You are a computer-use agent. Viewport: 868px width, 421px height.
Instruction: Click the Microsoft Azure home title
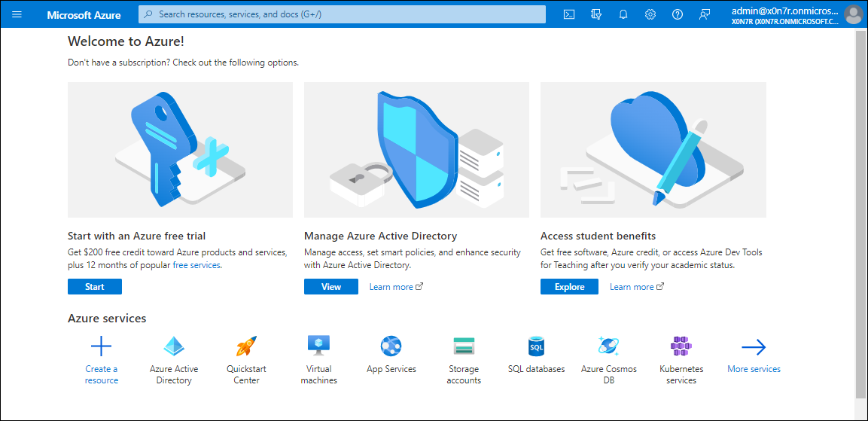pyautogui.click(x=84, y=15)
